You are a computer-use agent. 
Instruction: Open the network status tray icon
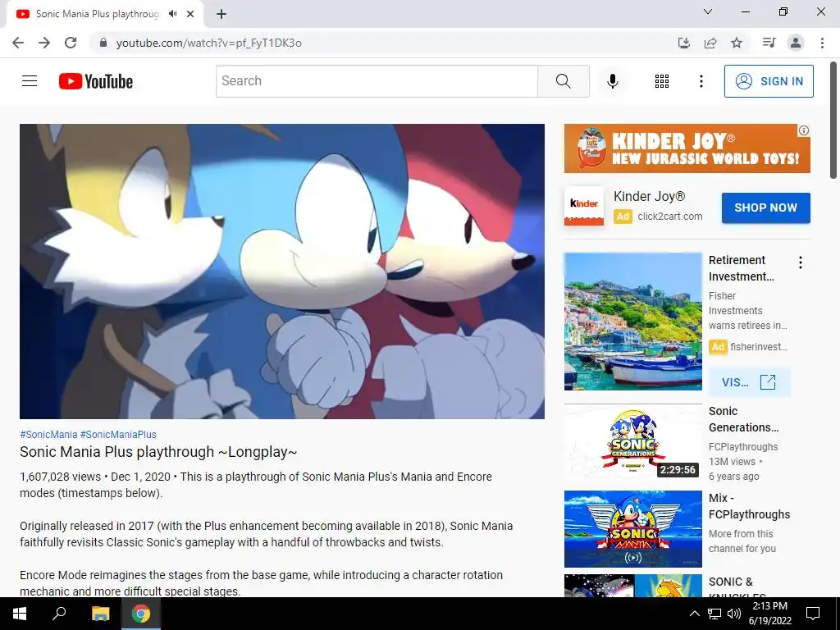[x=714, y=614]
